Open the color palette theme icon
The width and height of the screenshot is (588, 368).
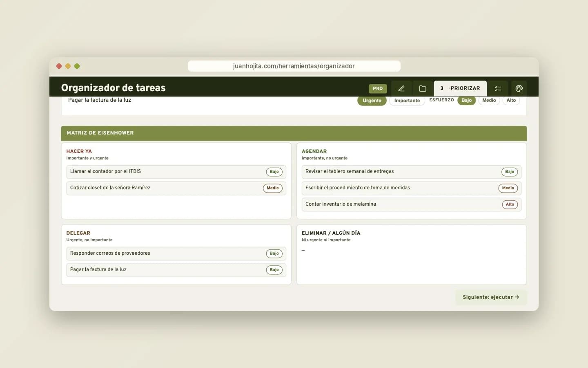[519, 88]
